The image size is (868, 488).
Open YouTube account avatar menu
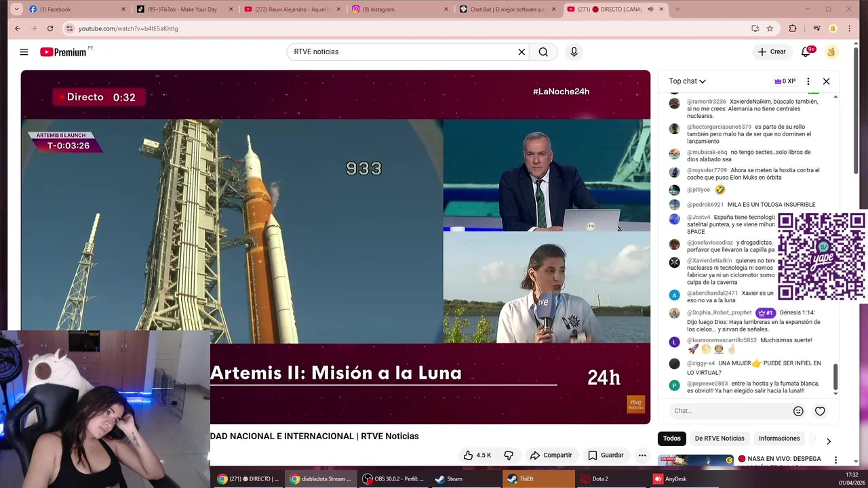point(831,52)
